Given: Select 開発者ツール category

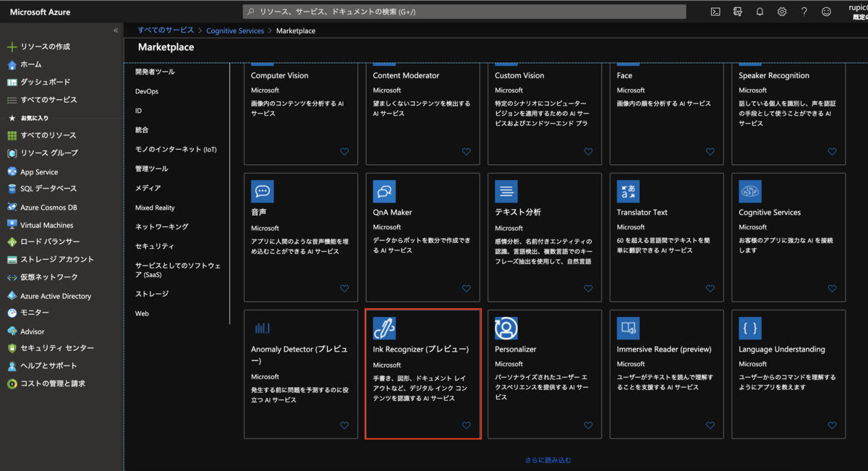Looking at the screenshot, I should (155, 72).
